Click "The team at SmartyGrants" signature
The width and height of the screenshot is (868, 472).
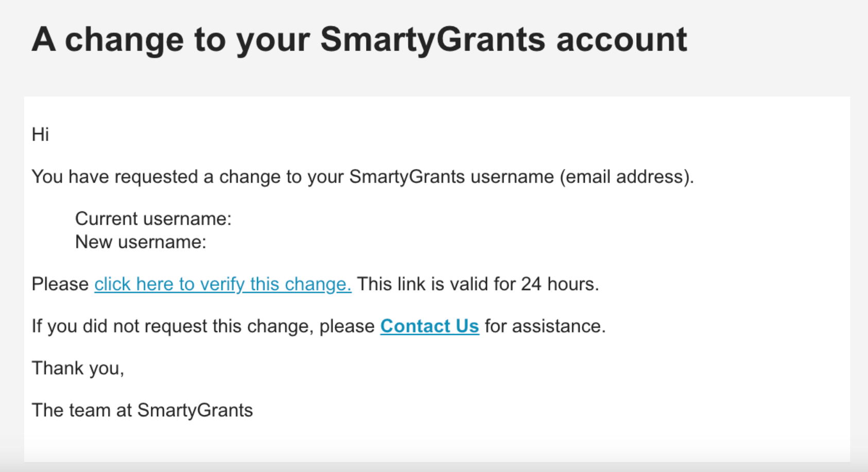[x=142, y=411]
